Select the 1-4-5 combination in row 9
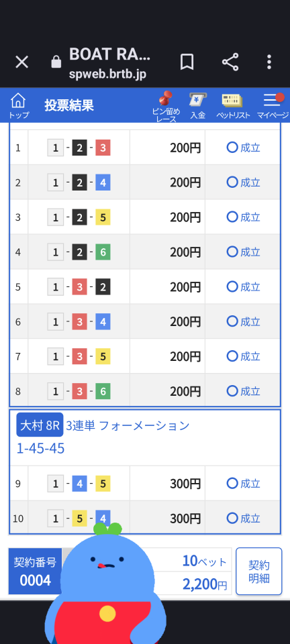The width and height of the screenshot is (290, 644). [x=79, y=484]
